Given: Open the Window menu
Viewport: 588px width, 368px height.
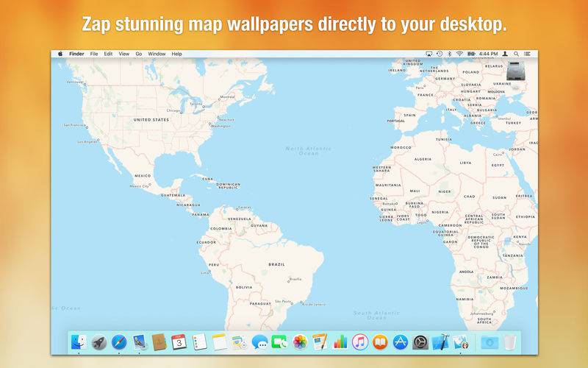Looking at the screenshot, I should click(x=157, y=54).
